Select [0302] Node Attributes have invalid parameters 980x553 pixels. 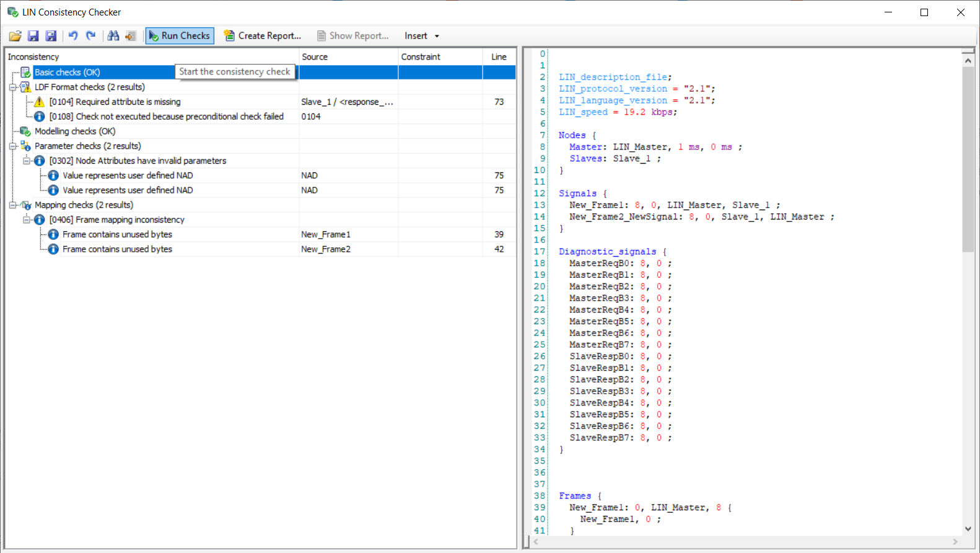[138, 161]
